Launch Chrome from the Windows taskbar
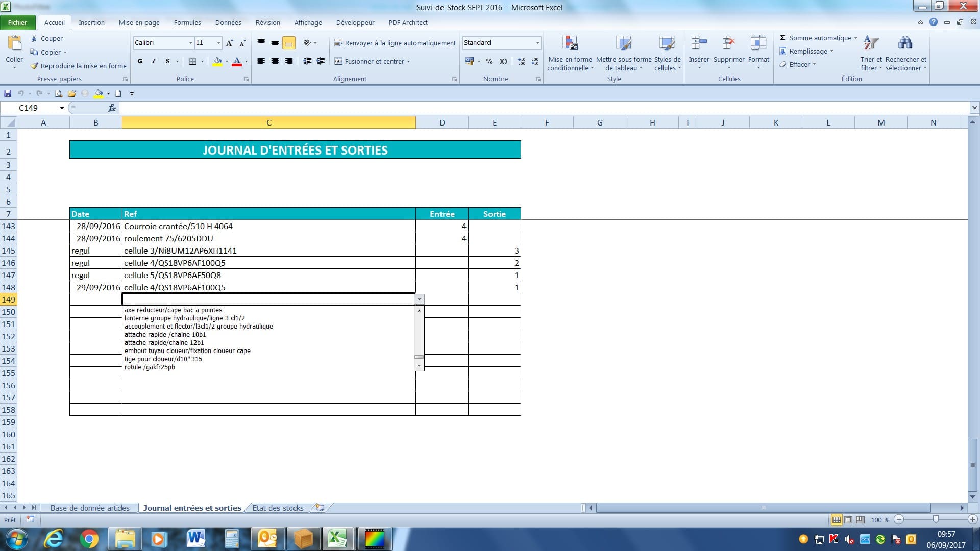This screenshot has width=980, height=551. tap(89, 539)
